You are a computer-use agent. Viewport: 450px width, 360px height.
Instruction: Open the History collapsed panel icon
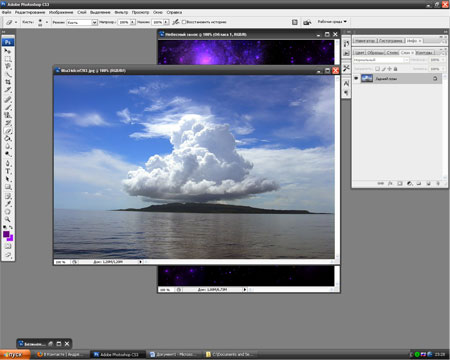point(346,44)
